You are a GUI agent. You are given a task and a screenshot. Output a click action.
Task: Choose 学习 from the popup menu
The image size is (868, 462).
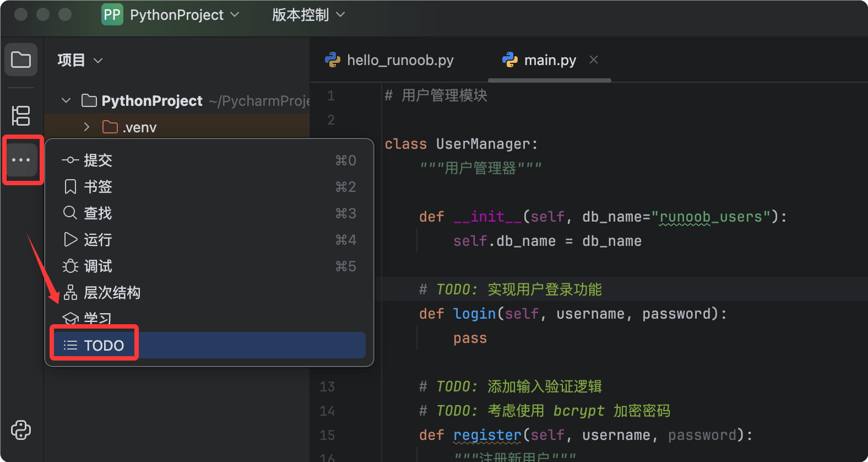tap(209, 319)
